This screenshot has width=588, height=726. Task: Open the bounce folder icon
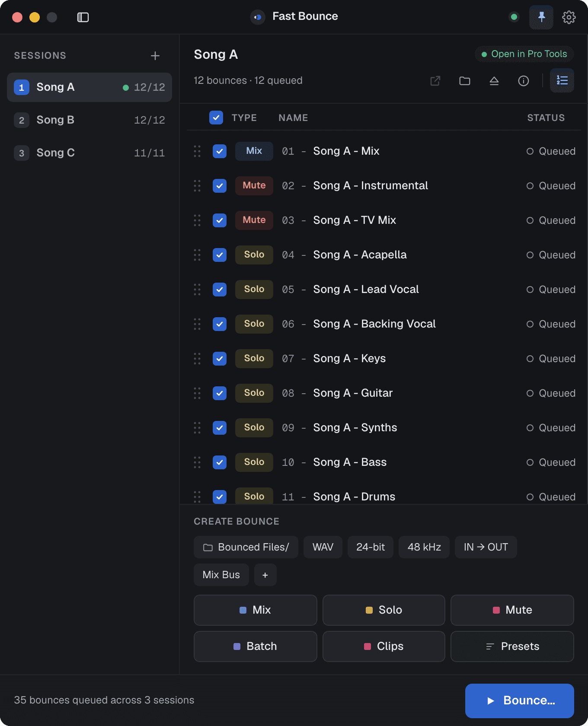point(465,81)
